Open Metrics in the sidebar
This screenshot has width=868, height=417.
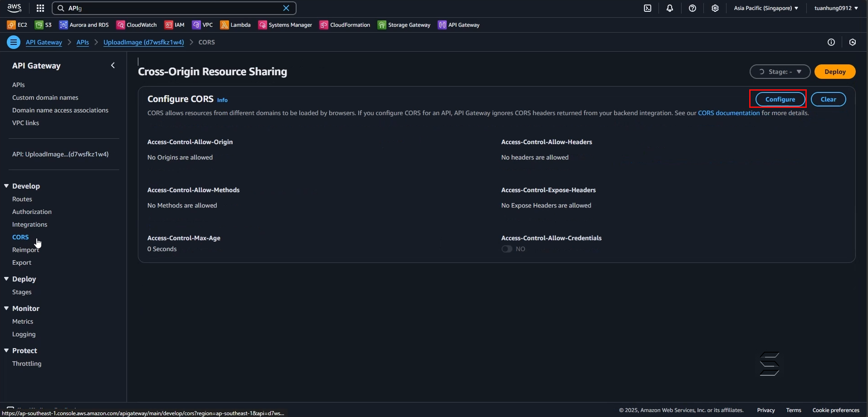[x=23, y=321]
